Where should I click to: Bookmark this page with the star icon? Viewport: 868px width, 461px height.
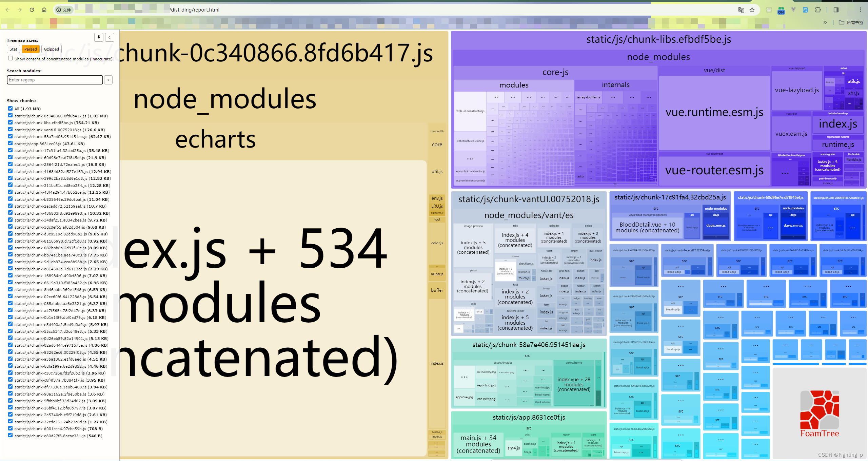click(x=752, y=10)
